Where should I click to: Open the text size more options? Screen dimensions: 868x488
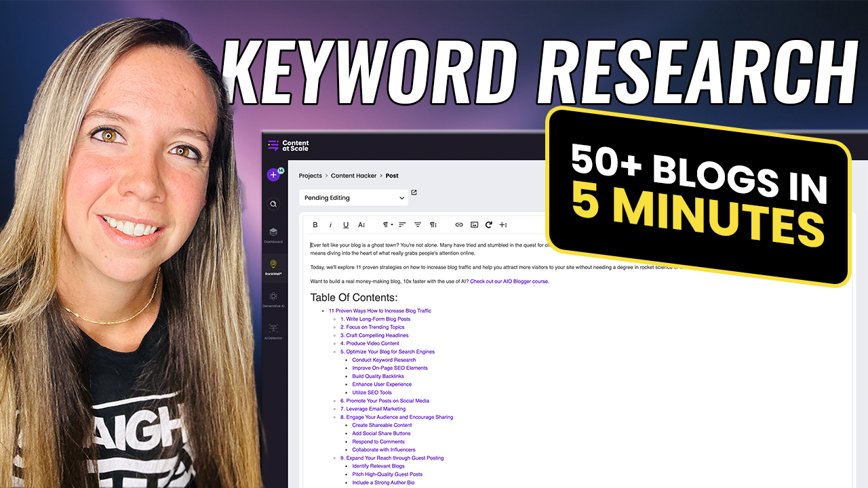(x=361, y=224)
